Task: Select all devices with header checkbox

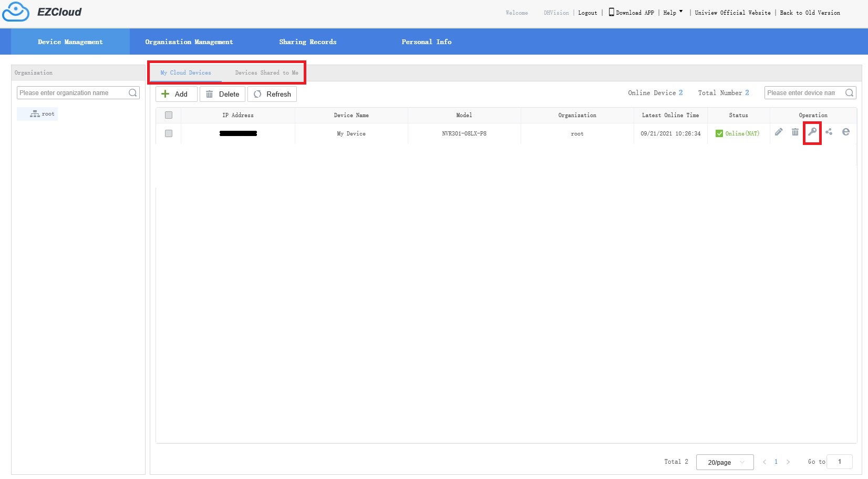Action: coord(169,115)
